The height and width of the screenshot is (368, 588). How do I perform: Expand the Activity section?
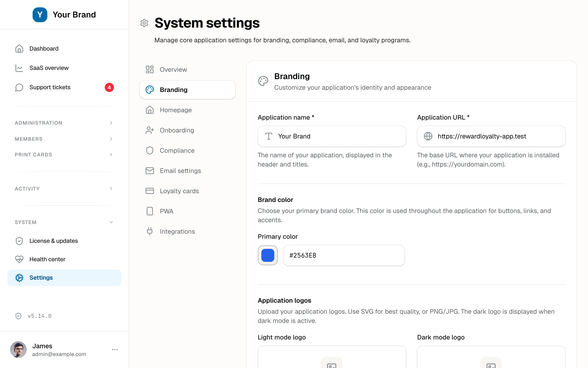[64, 189]
